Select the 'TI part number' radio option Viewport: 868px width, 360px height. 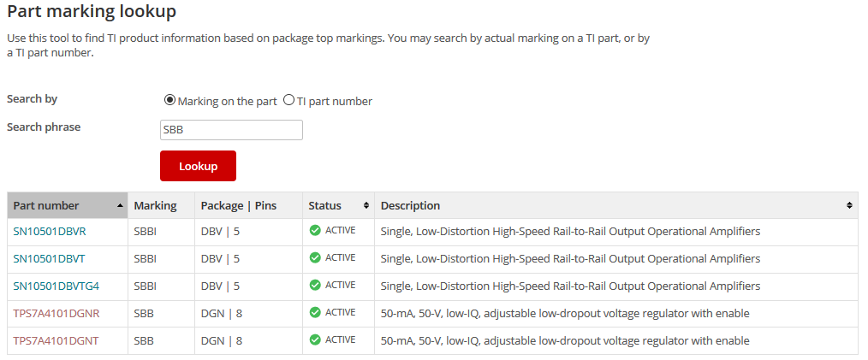(288, 100)
